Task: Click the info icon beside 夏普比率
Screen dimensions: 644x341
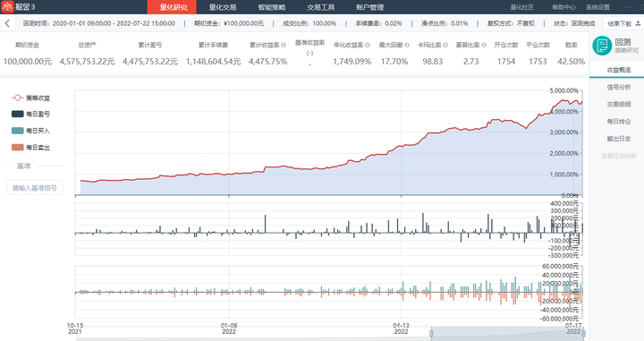Action: (484, 45)
